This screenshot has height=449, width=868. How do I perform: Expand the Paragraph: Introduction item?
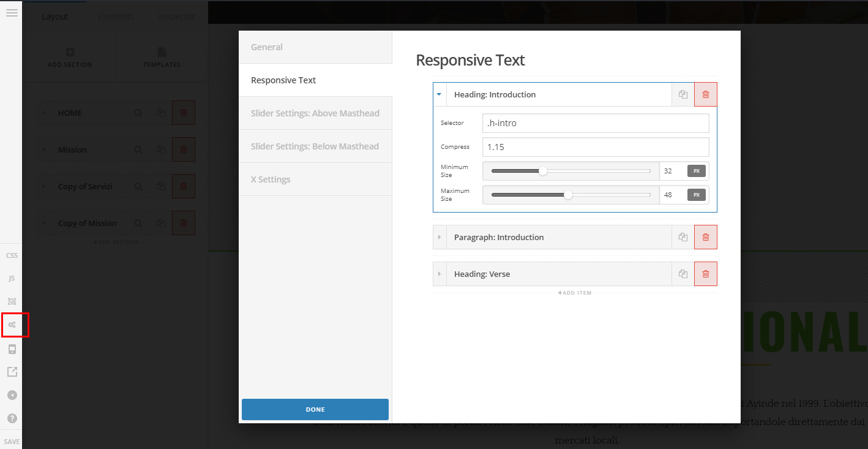pyautogui.click(x=440, y=237)
